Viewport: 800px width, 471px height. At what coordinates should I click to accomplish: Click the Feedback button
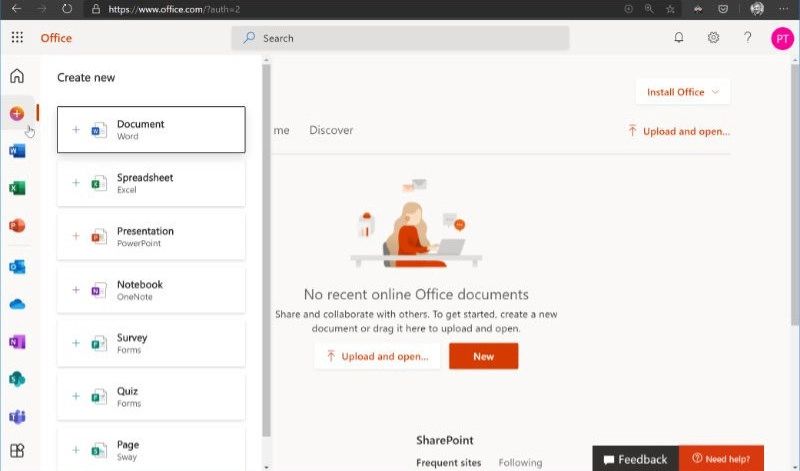pyautogui.click(x=635, y=459)
